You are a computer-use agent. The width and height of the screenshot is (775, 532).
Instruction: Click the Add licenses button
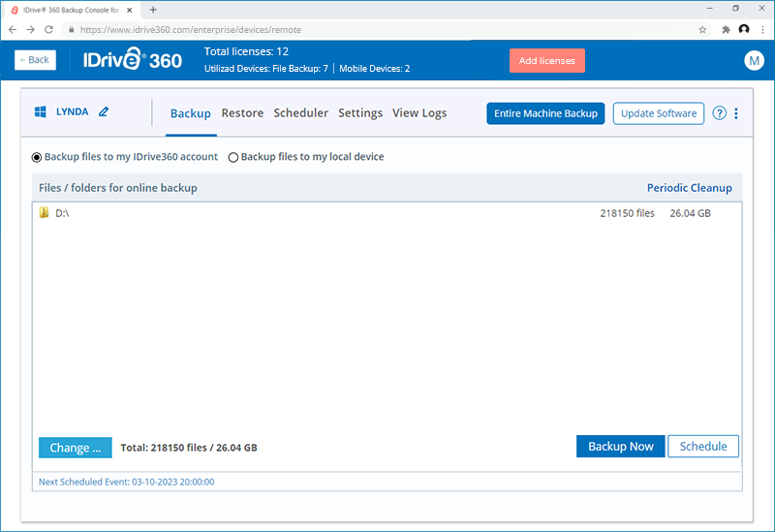tap(547, 60)
